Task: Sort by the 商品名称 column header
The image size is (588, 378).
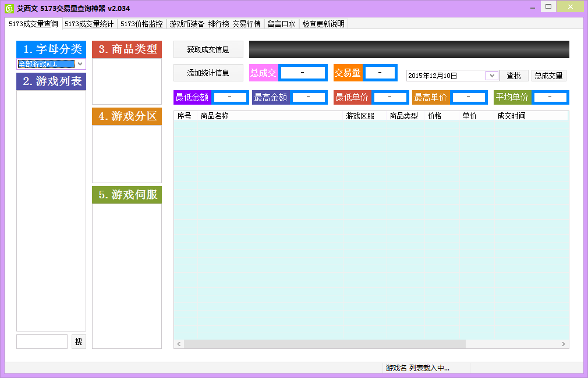Action: 214,116
